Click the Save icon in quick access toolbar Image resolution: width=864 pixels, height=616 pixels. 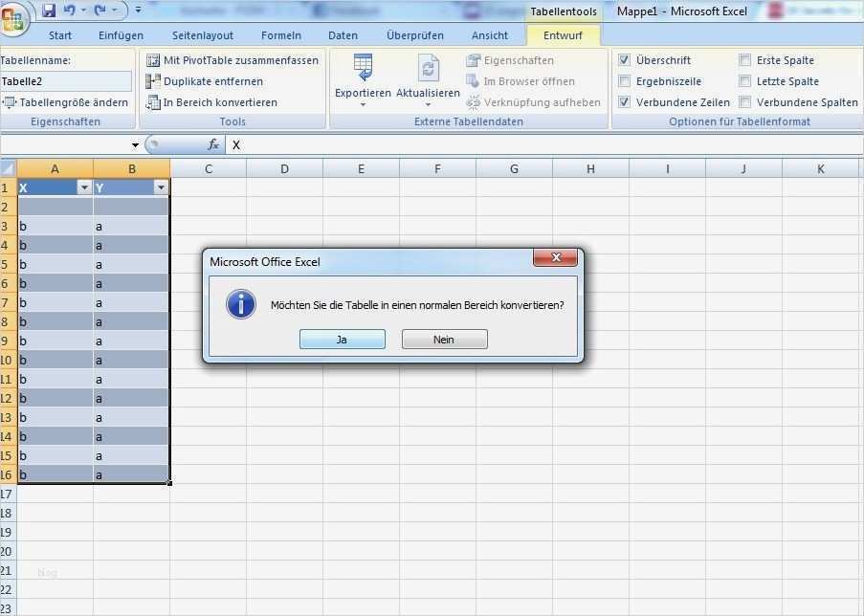48,11
